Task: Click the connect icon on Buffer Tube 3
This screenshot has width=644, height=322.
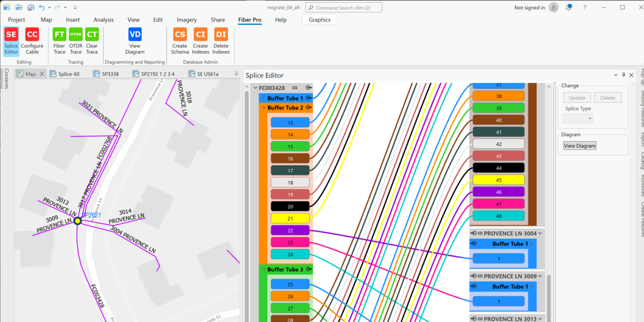Action: tap(309, 270)
